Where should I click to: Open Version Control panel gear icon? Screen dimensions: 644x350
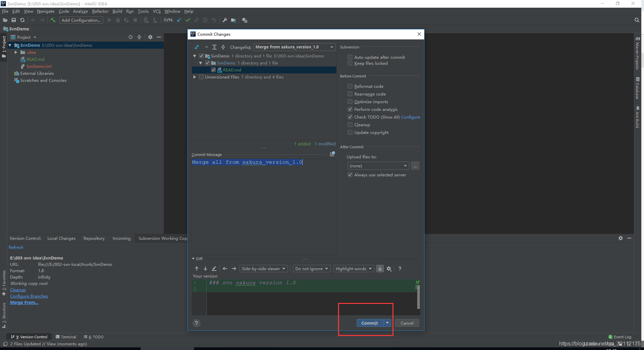pyautogui.click(x=621, y=238)
